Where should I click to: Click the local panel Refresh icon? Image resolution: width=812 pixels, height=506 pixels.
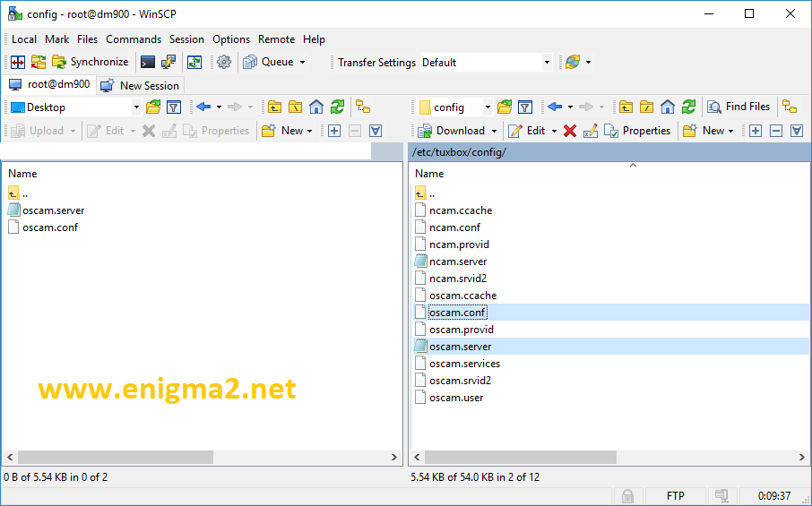click(337, 107)
